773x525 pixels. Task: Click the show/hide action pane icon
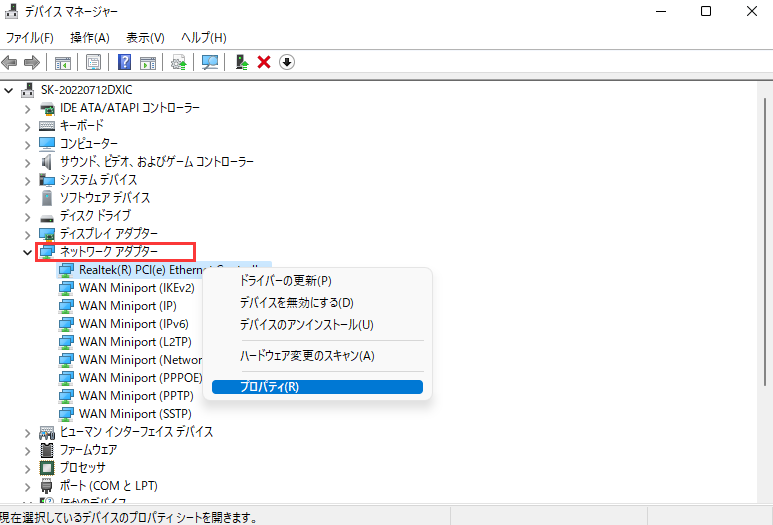[x=148, y=63]
